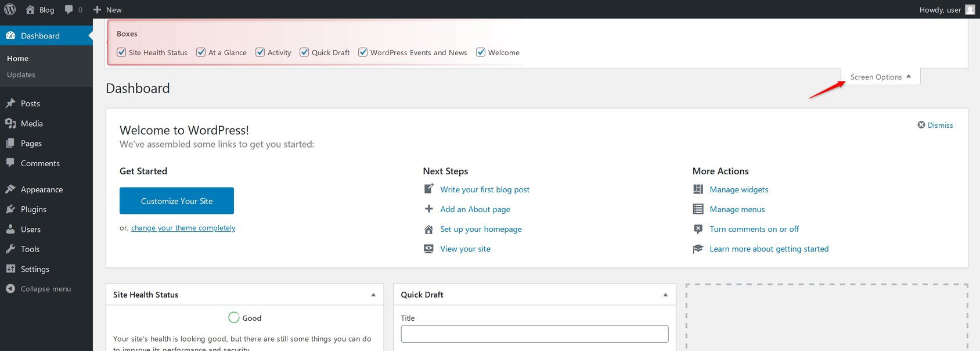Open the comments bubble icon in admin bar
This screenshot has width=980, height=351.
70,9
